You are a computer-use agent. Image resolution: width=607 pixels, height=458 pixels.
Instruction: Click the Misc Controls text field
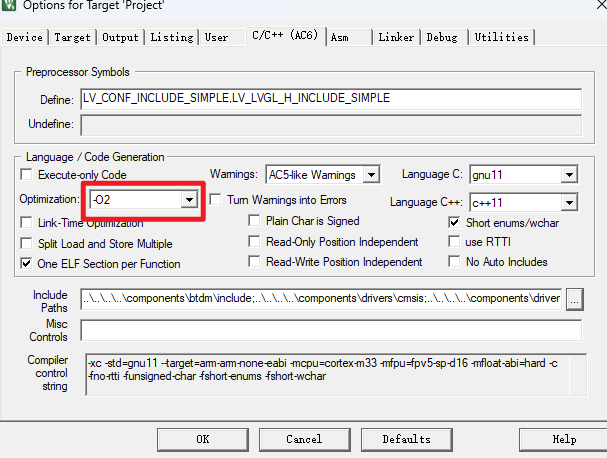[330, 330]
